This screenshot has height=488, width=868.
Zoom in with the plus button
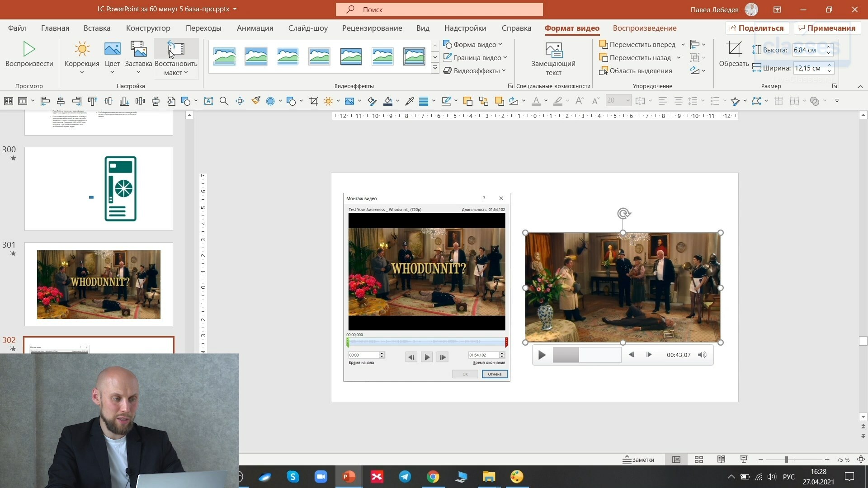coord(827,460)
